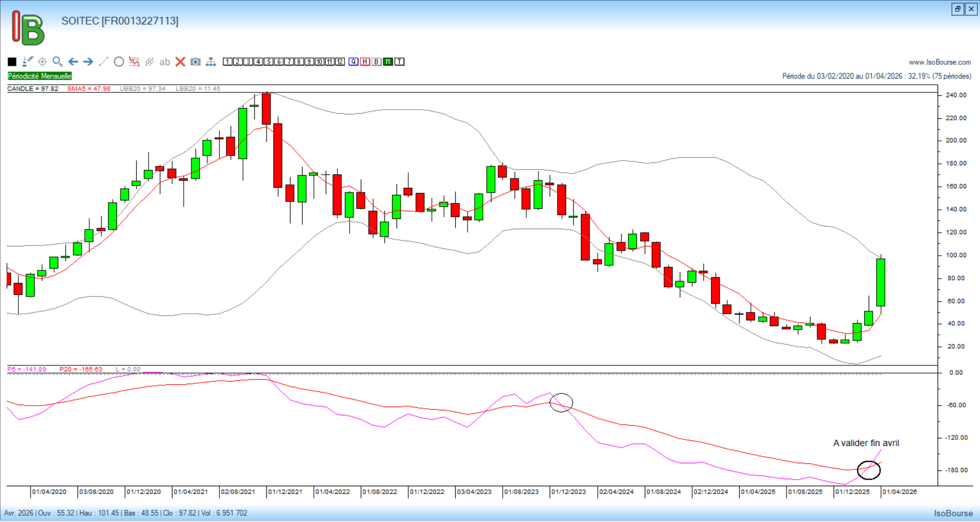Go forward with the right arrow
980x522 pixels.
pos(88,62)
